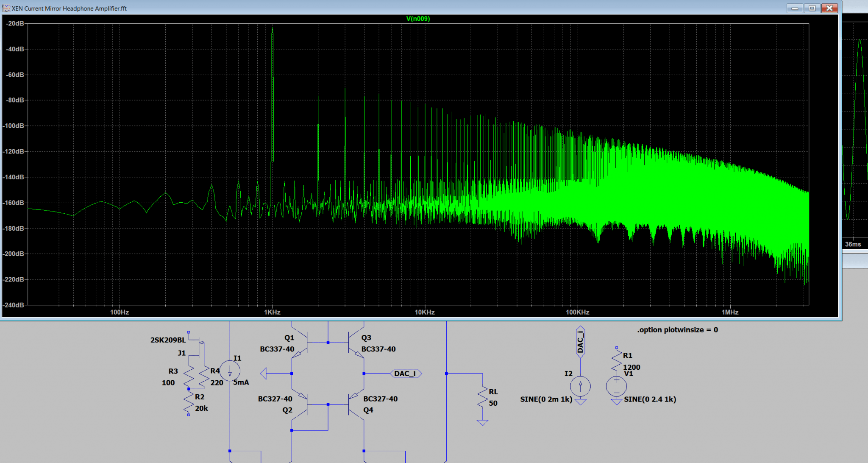Viewport: 868px width, 463px height.
Task: Minimize the FFT plot window
Action: coord(795,8)
